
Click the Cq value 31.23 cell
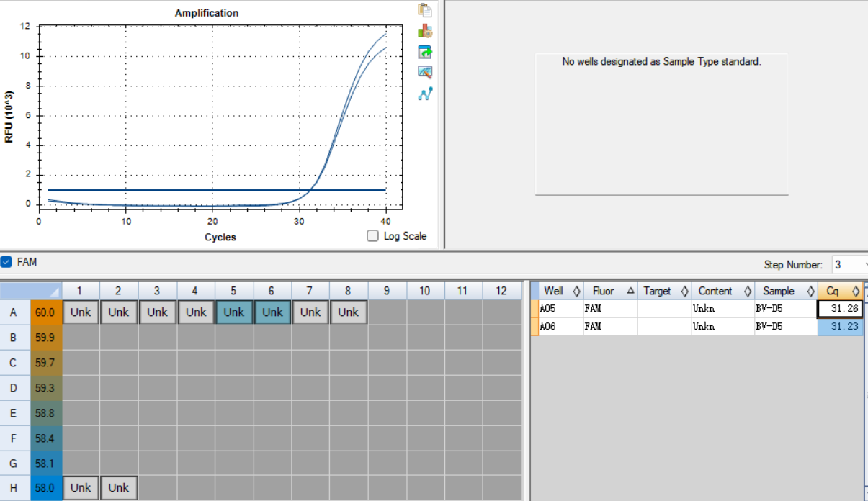(x=840, y=327)
